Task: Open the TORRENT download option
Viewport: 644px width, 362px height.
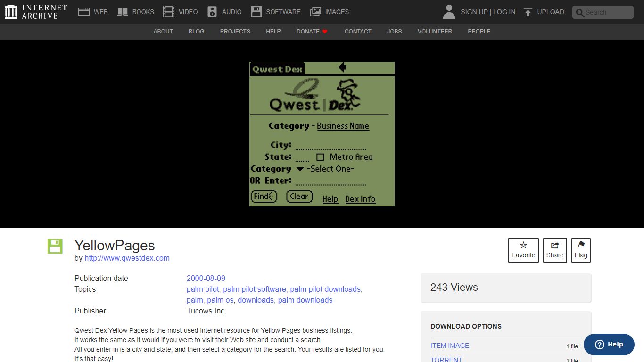Action: point(446,360)
